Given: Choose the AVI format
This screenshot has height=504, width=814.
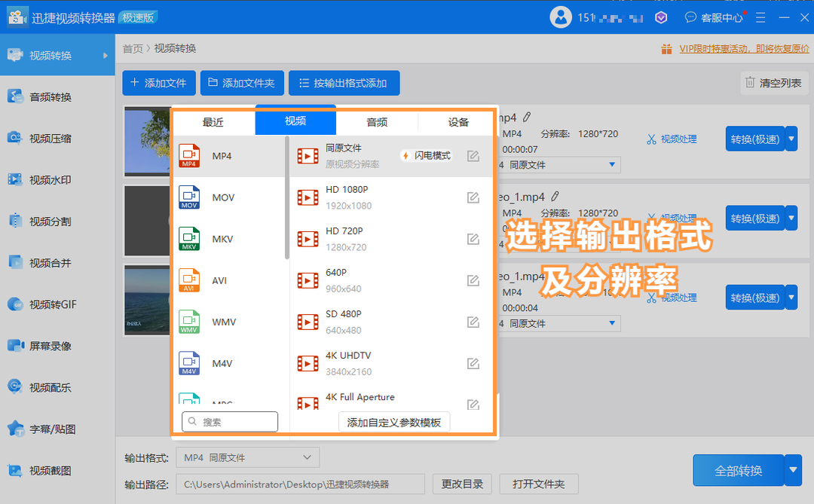Looking at the screenshot, I should coord(229,280).
